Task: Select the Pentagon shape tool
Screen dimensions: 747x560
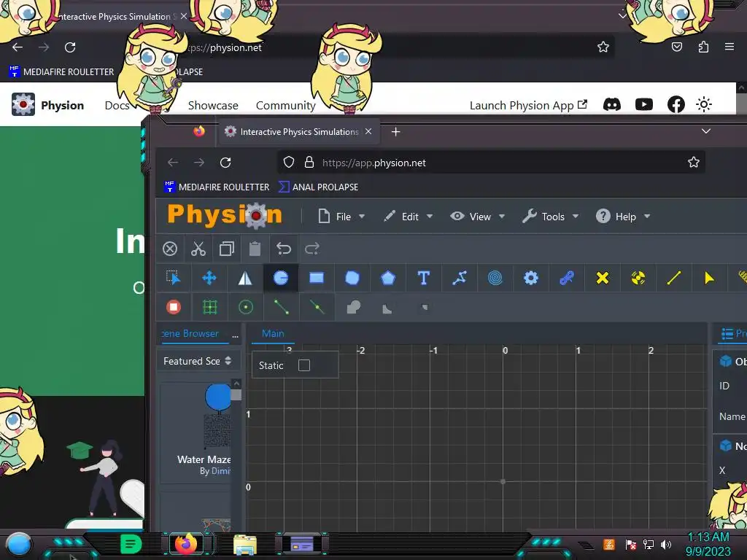Action: click(x=388, y=278)
